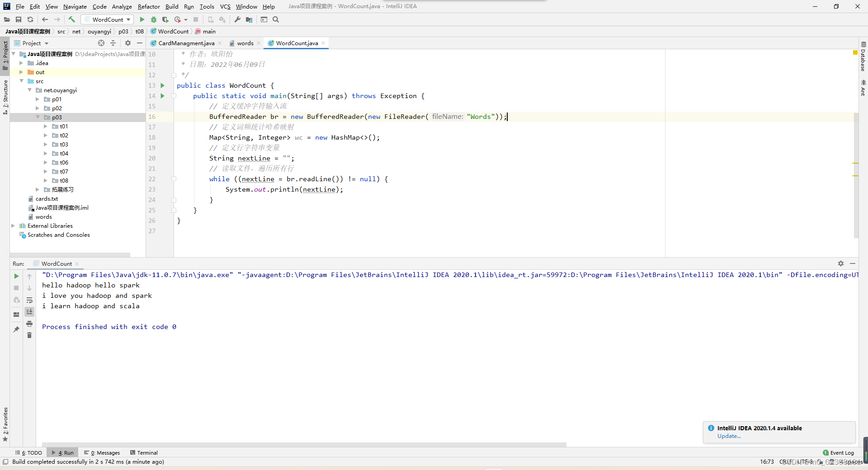Collapse the p03 package

pyautogui.click(x=38, y=117)
